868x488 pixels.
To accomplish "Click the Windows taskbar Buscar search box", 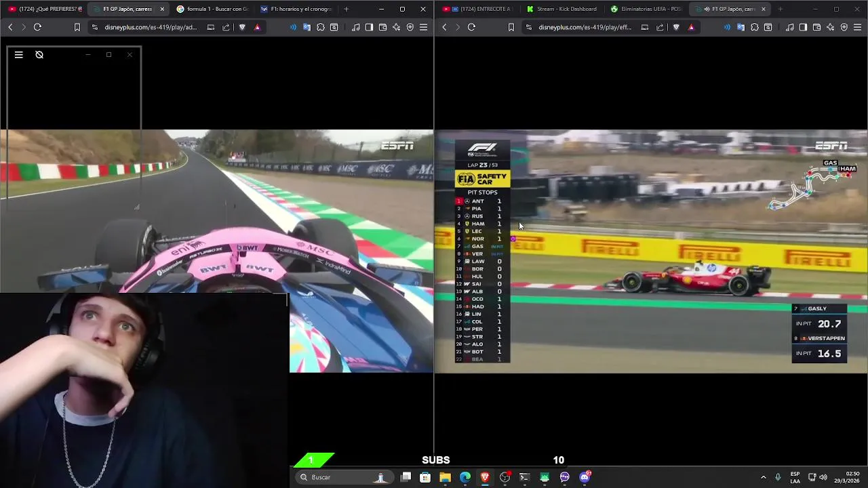I will click(344, 477).
